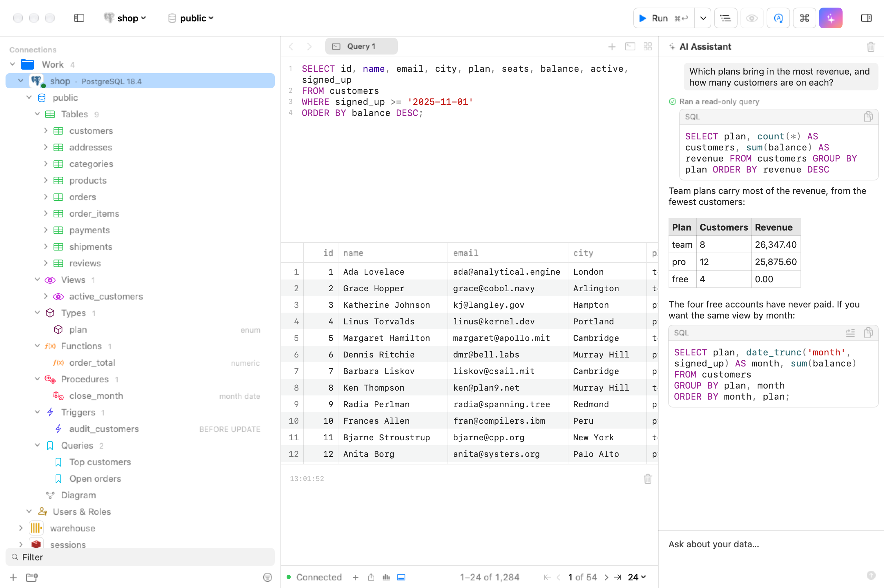Add a new connection with sidebar plus

pyautogui.click(x=13, y=577)
